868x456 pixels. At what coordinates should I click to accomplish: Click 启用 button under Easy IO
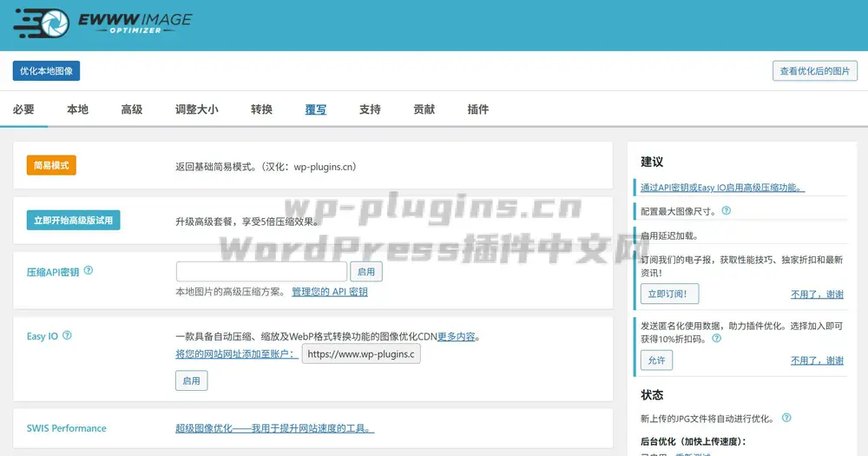point(192,380)
